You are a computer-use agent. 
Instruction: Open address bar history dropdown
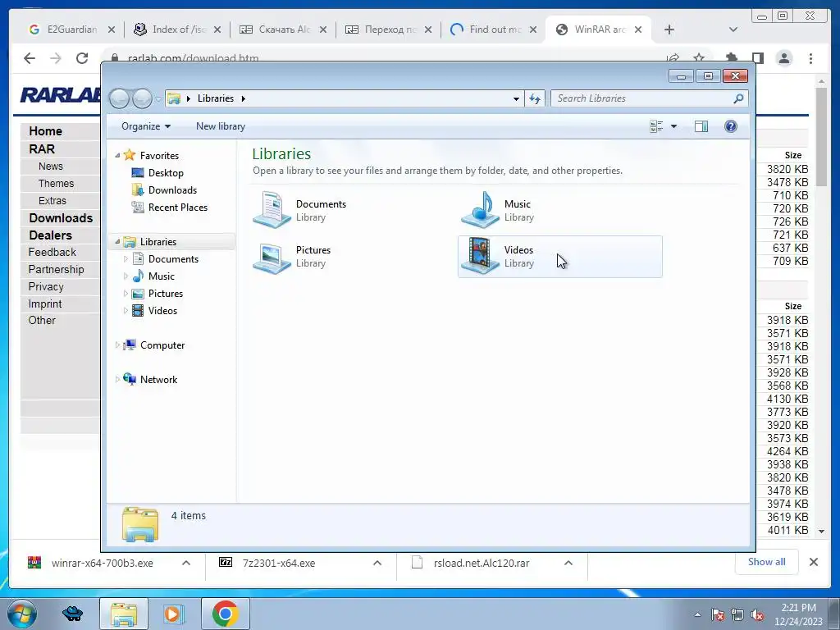click(x=516, y=98)
